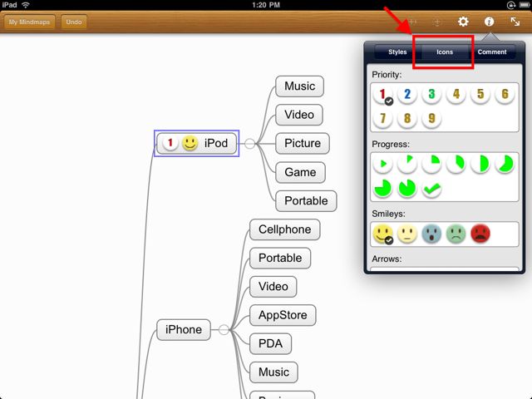532x399 pixels.
Task: Choose the green checkmark done icon
Action: click(431, 189)
